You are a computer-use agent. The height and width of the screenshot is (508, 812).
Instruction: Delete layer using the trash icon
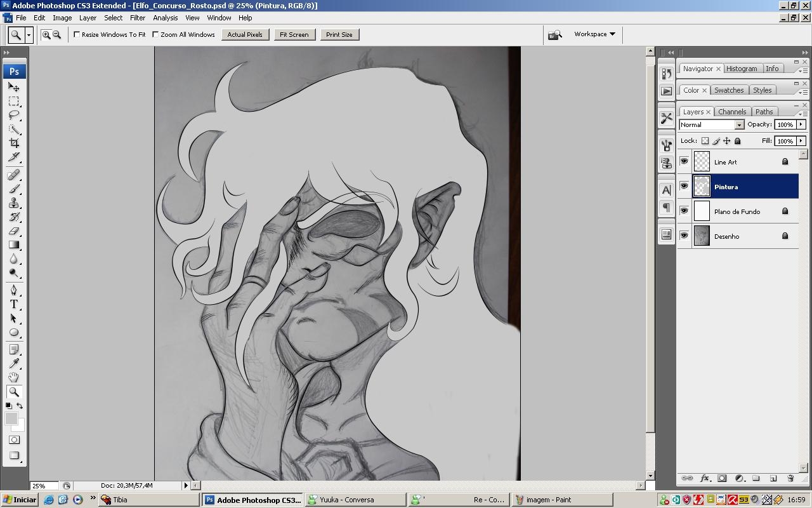click(790, 478)
